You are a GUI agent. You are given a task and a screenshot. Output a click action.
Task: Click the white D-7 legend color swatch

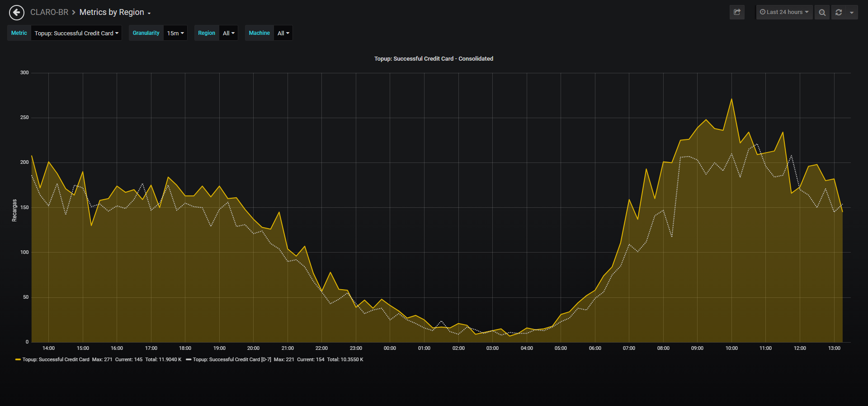coord(189,360)
